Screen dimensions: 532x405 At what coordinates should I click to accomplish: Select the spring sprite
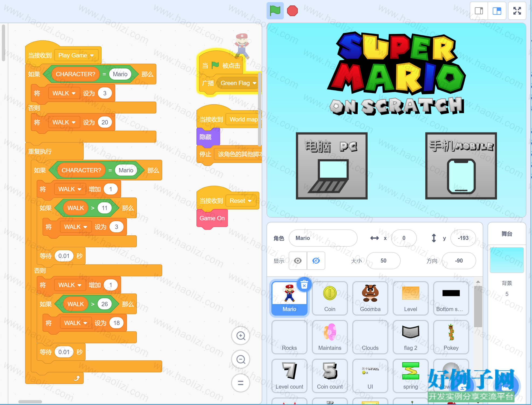(410, 376)
